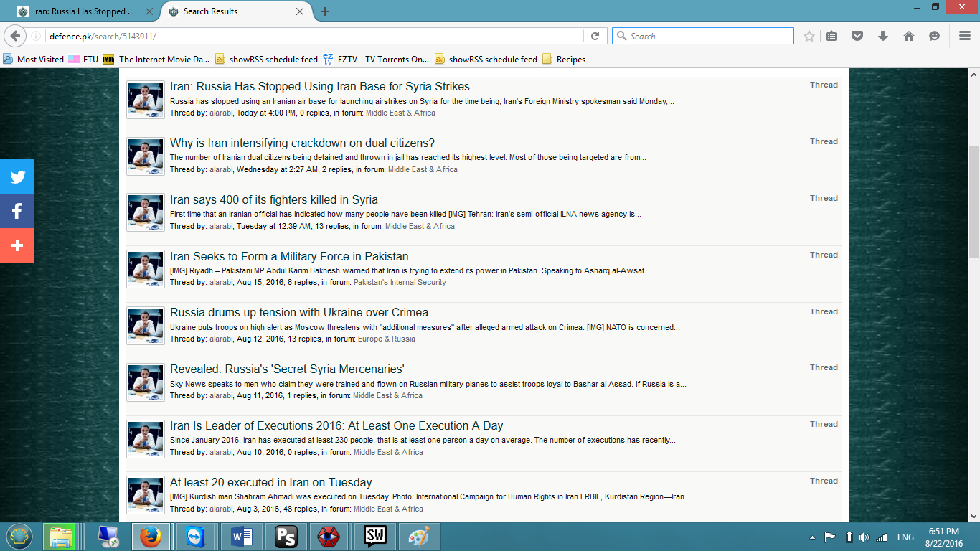980x551 pixels.
Task: Open Pakistan's Internal Security forum link
Action: point(400,283)
